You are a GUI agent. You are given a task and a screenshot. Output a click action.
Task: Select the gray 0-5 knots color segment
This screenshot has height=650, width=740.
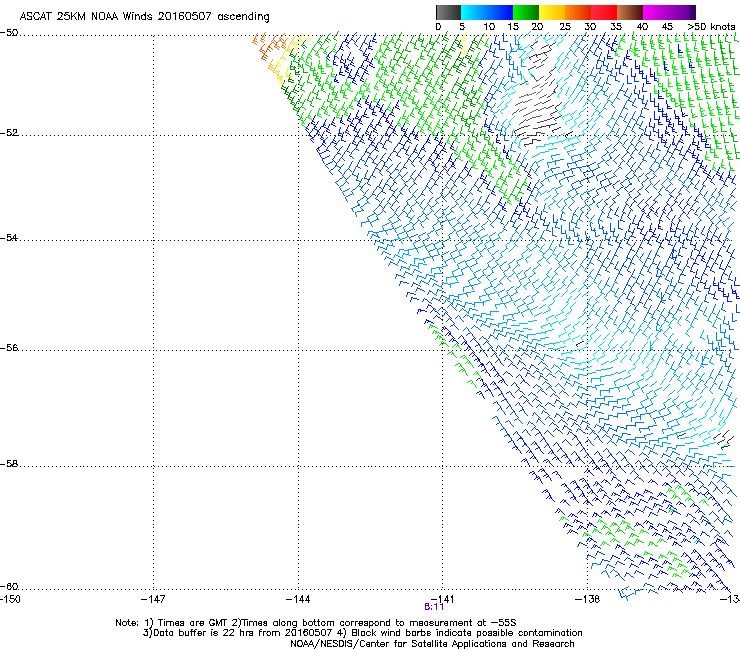click(448, 12)
